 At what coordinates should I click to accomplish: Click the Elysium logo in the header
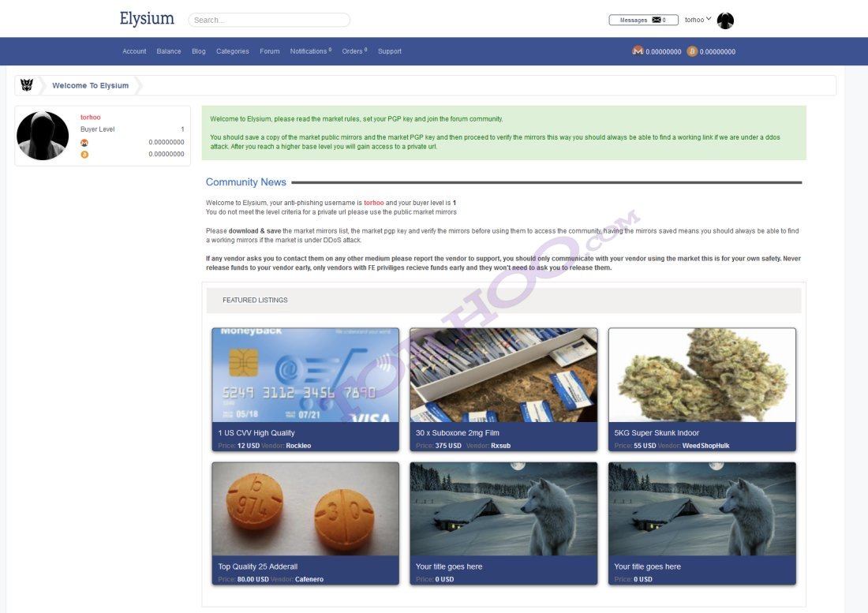click(x=147, y=19)
